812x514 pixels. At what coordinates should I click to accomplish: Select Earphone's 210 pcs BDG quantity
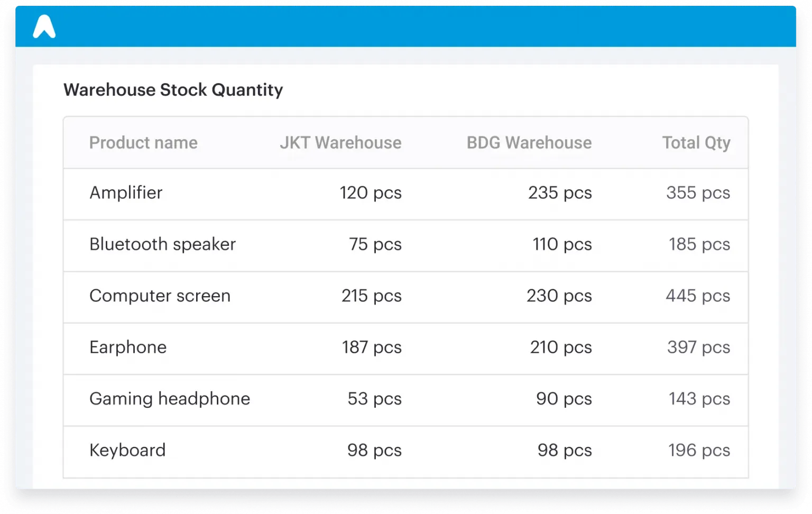pos(560,347)
